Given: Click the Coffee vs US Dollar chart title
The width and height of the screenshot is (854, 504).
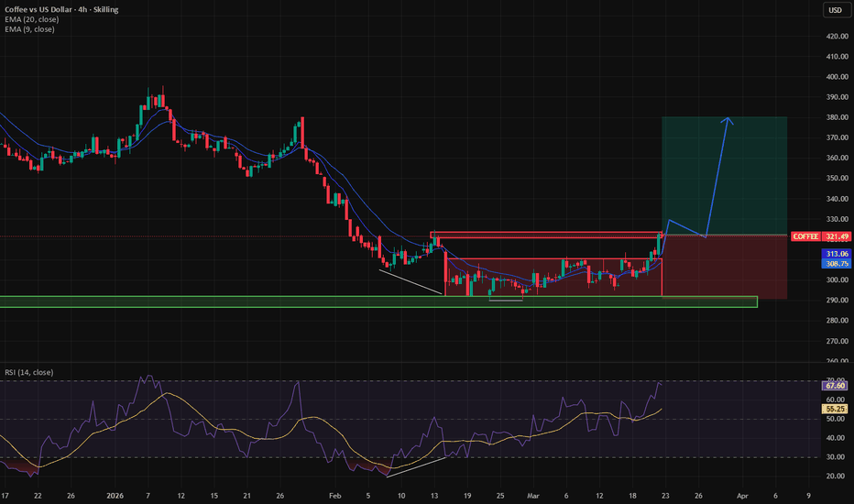Looking at the screenshot, I should click(x=61, y=9).
